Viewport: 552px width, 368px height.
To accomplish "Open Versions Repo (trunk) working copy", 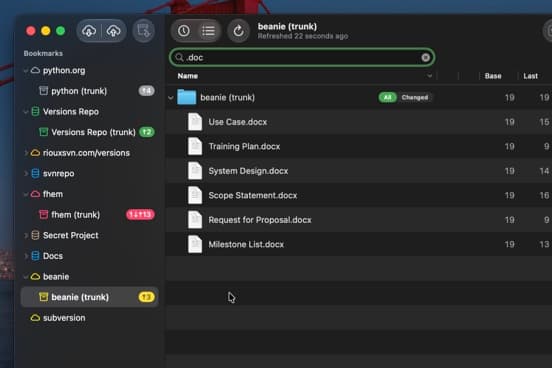I will [x=93, y=132].
